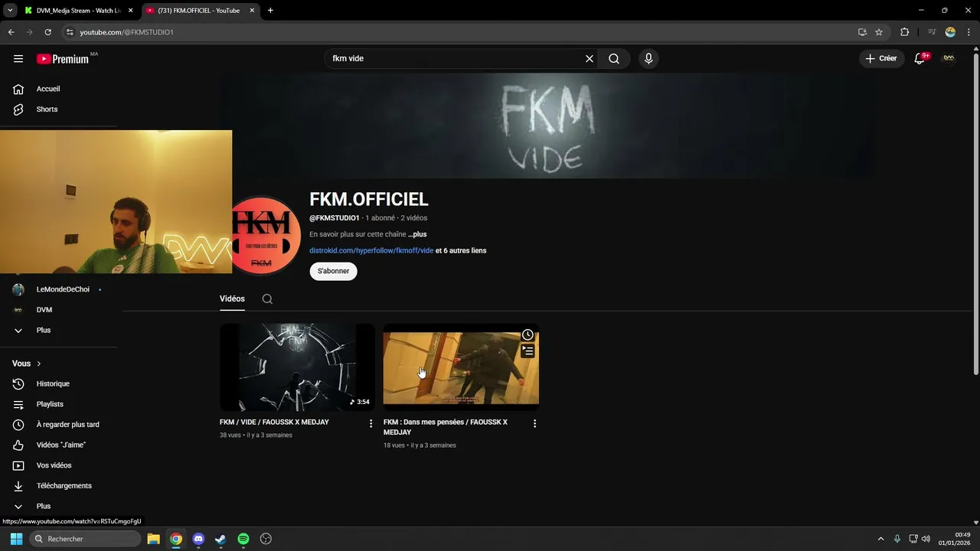Screen dimensions: 980x551
Task: Search within channel using magnifier icon
Action: pos(267,299)
